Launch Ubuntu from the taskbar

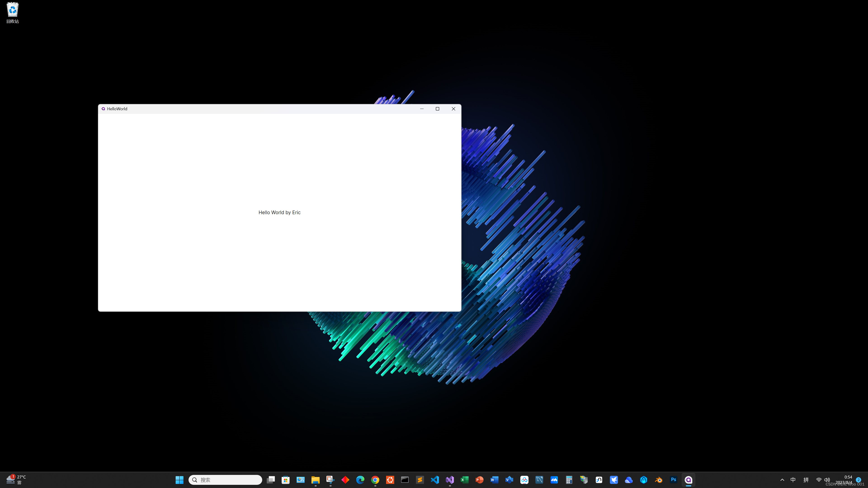(x=389, y=480)
